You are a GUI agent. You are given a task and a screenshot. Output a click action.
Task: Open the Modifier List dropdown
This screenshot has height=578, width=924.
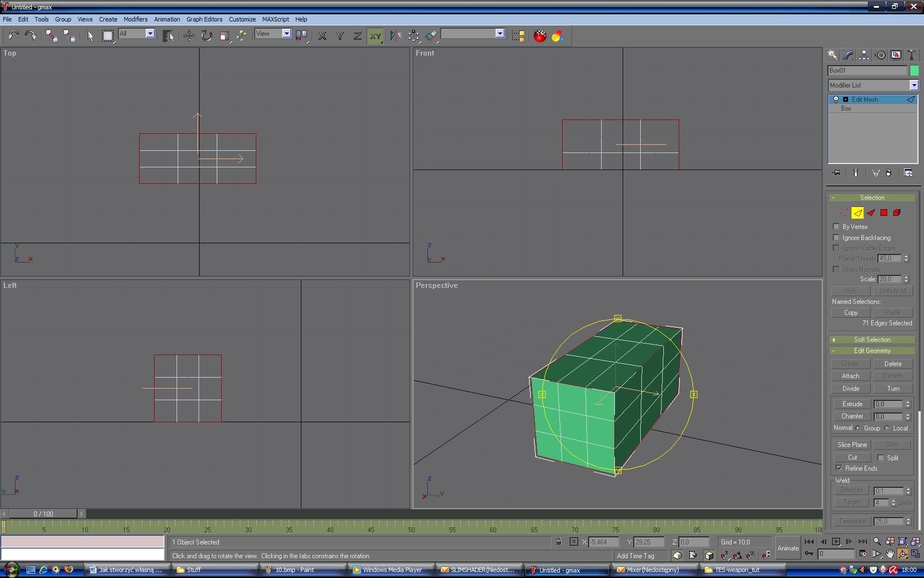coord(914,85)
